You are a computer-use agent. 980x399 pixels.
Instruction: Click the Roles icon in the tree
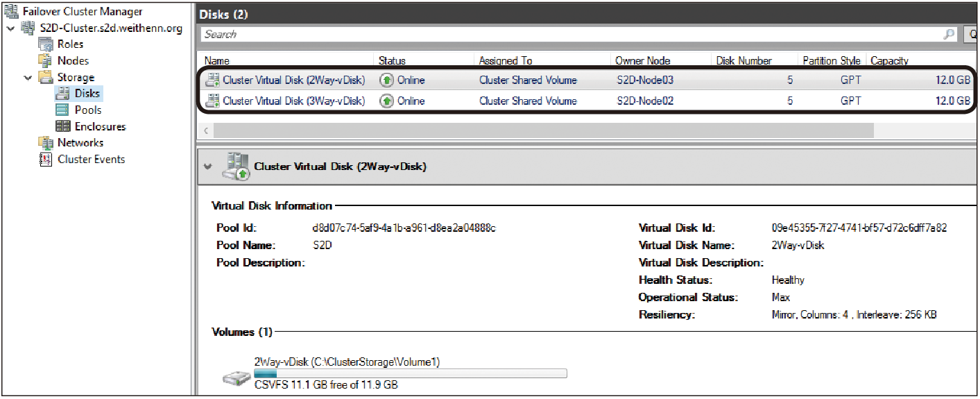click(46, 44)
